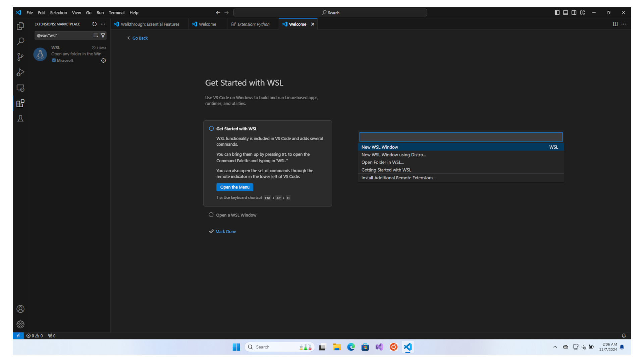644x362 pixels.
Task: Select the Open a WSL Window radio button
Action: (211, 215)
